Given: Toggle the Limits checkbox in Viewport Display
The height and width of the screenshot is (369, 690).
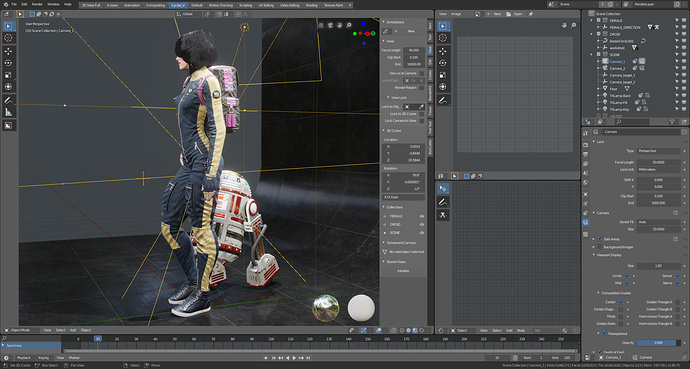Looking at the screenshot, I should click(x=626, y=276).
